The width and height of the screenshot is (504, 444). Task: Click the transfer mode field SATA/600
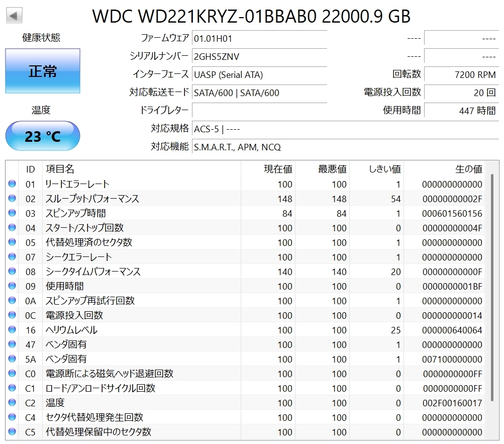(259, 93)
